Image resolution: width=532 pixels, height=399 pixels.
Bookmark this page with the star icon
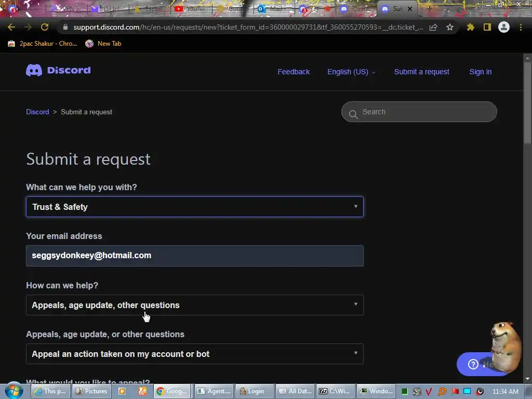(450, 27)
